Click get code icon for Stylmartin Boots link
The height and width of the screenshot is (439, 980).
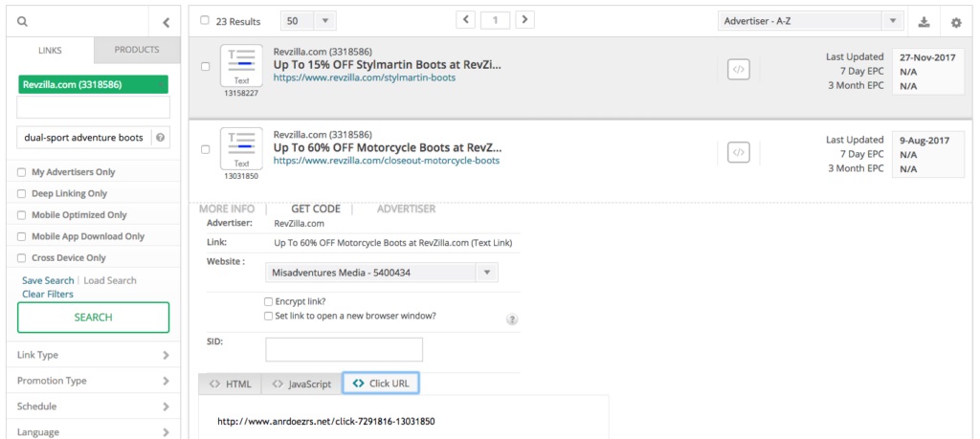(737, 70)
